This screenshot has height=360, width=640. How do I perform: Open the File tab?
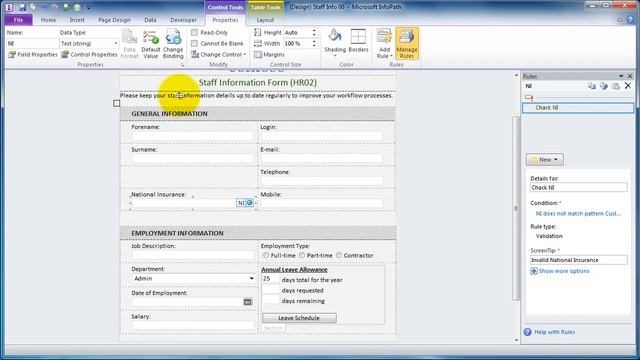coord(18,20)
